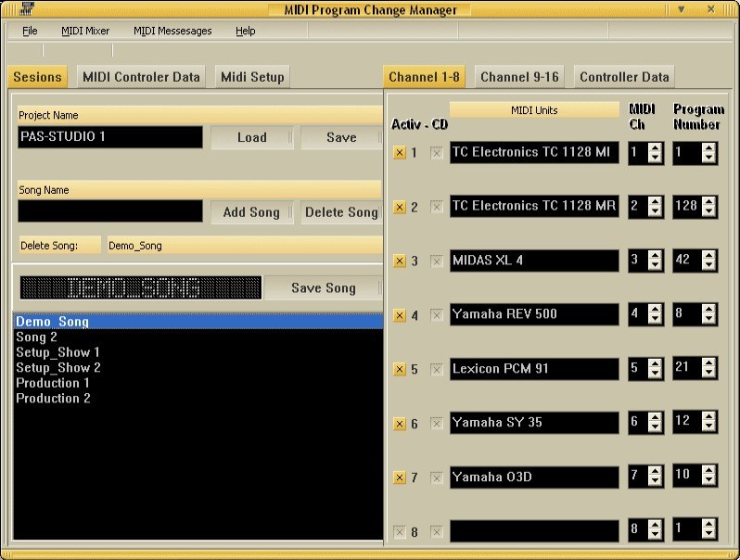This screenshot has height=560, width=740.
Task: Select the Channel 1-8 tab
Action: point(424,76)
